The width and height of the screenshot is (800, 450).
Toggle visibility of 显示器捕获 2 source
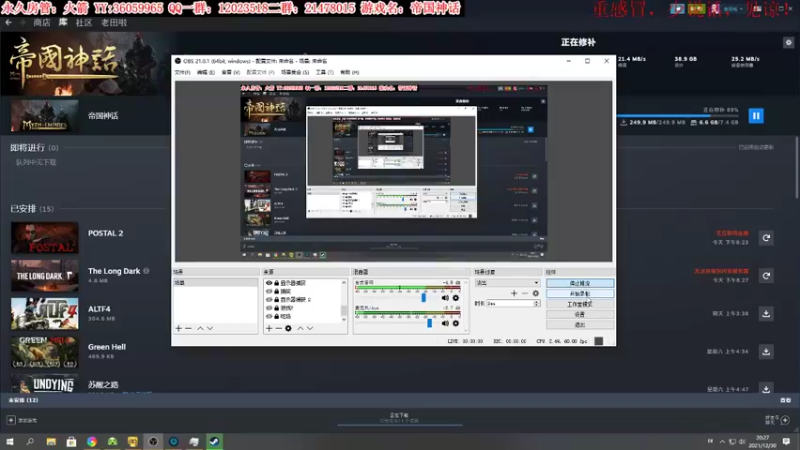pos(269,299)
